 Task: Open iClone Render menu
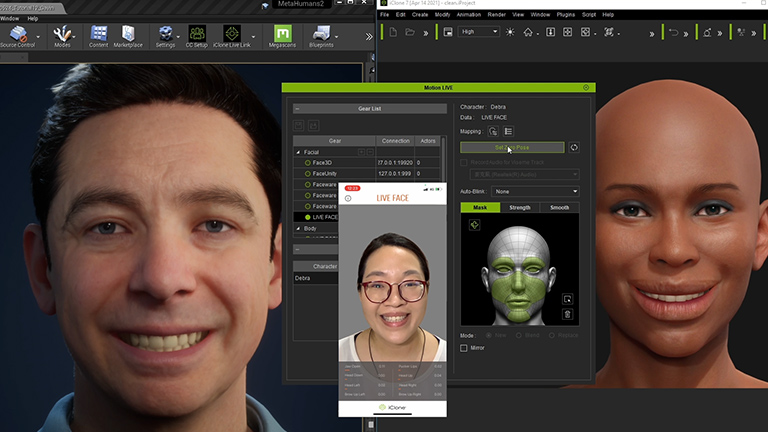click(x=497, y=15)
